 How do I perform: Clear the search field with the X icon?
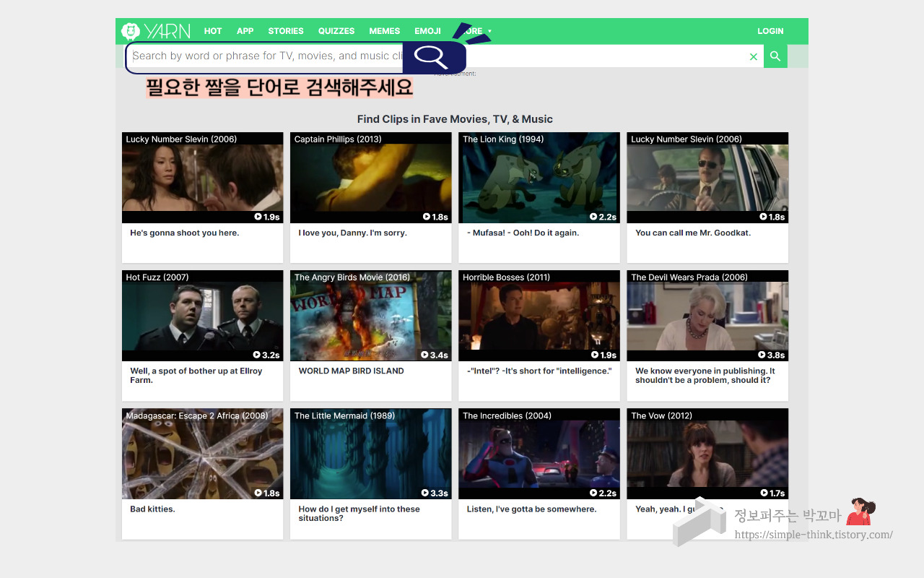point(754,56)
